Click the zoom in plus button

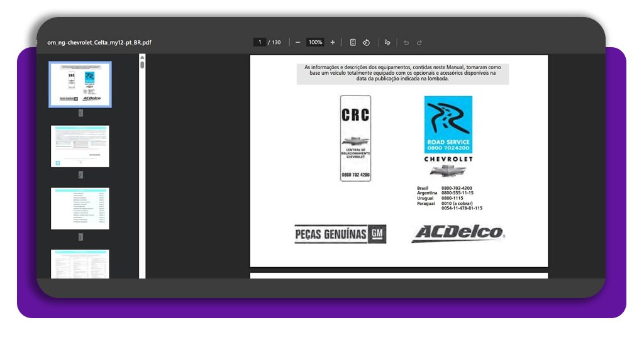[333, 42]
